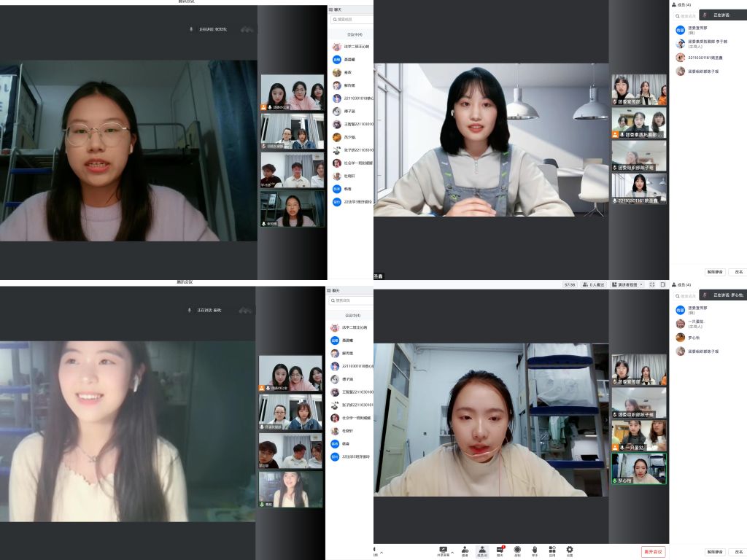Click the invite participants icon

tap(465, 551)
